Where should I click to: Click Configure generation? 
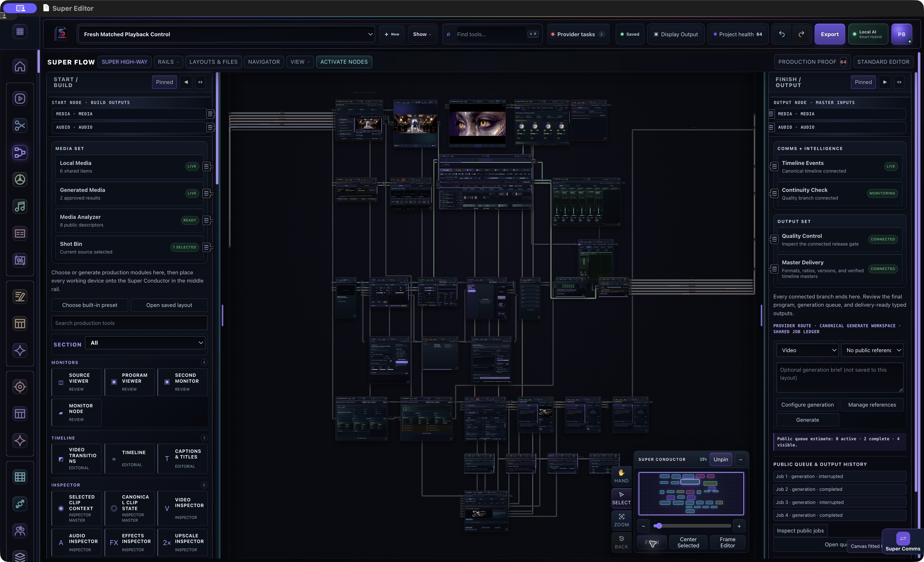(x=807, y=405)
